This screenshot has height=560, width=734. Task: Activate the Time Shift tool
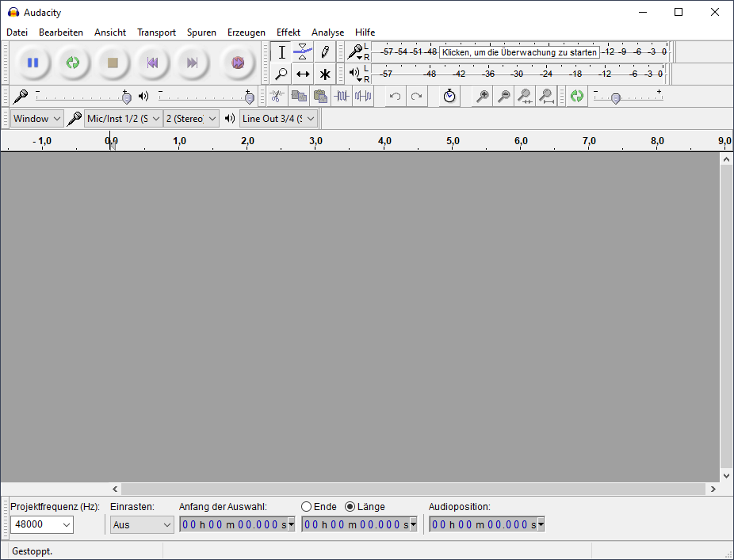303,74
